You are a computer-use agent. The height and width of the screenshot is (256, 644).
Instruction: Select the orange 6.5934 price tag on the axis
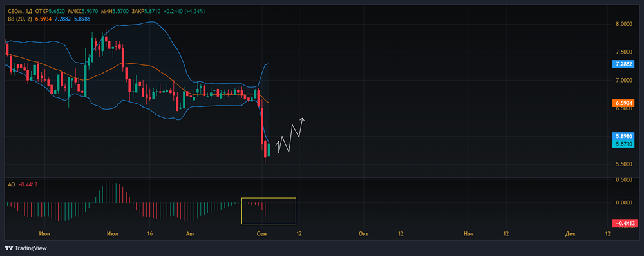623,103
